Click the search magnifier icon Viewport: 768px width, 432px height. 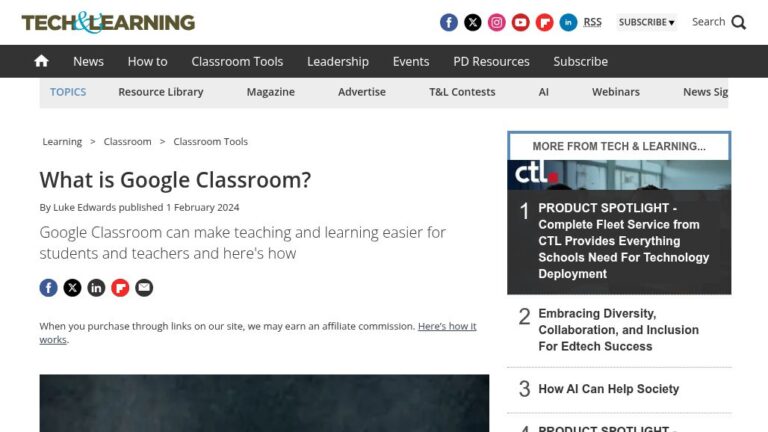(739, 23)
